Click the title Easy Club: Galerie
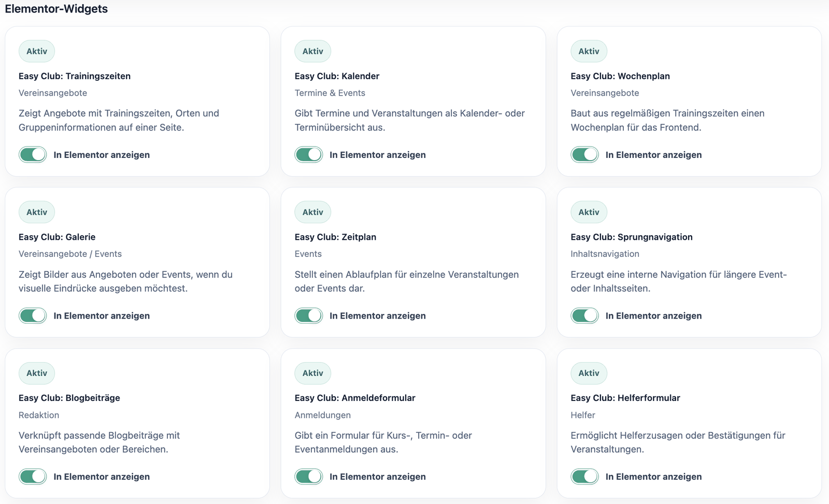The width and height of the screenshot is (829, 504). [x=57, y=237]
